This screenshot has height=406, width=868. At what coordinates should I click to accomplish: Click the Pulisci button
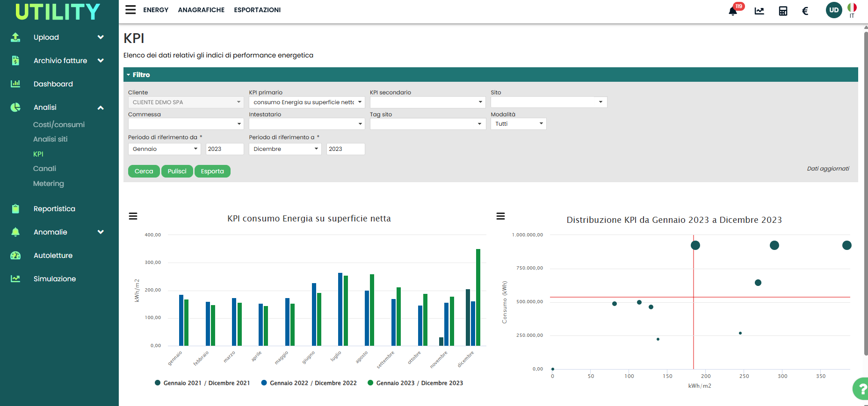click(177, 171)
